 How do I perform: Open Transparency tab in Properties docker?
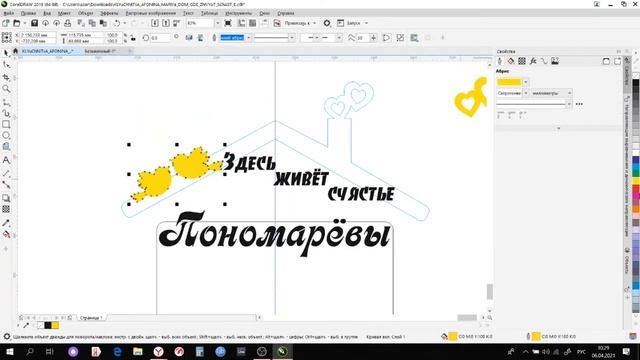click(x=522, y=61)
